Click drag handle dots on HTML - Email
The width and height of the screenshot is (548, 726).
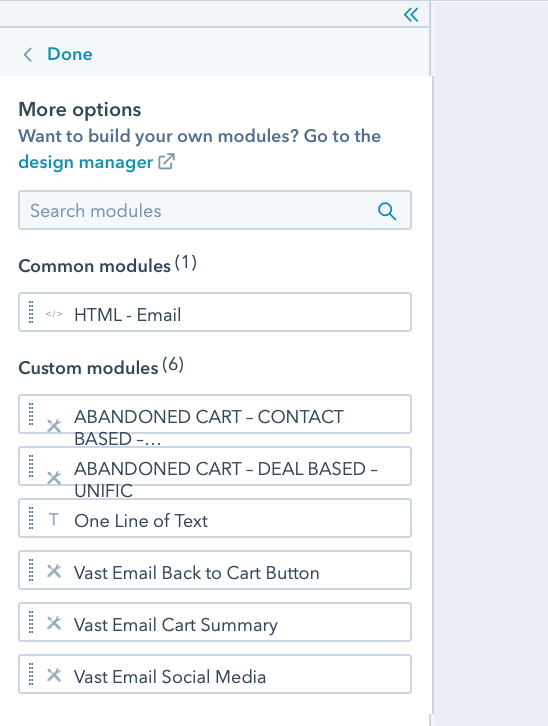click(x=31, y=312)
